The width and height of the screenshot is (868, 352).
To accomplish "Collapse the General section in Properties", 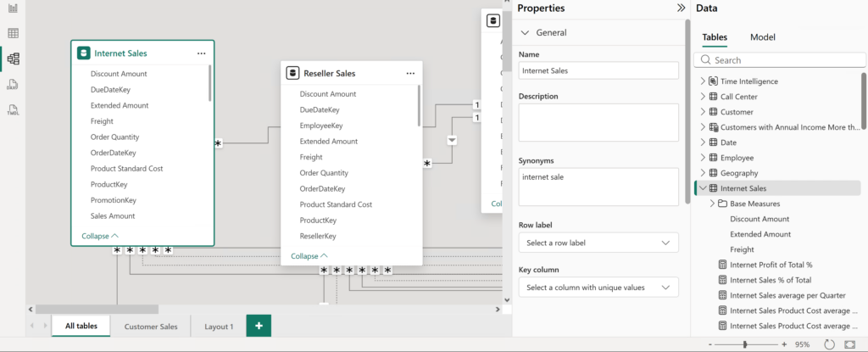I will (x=525, y=33).
